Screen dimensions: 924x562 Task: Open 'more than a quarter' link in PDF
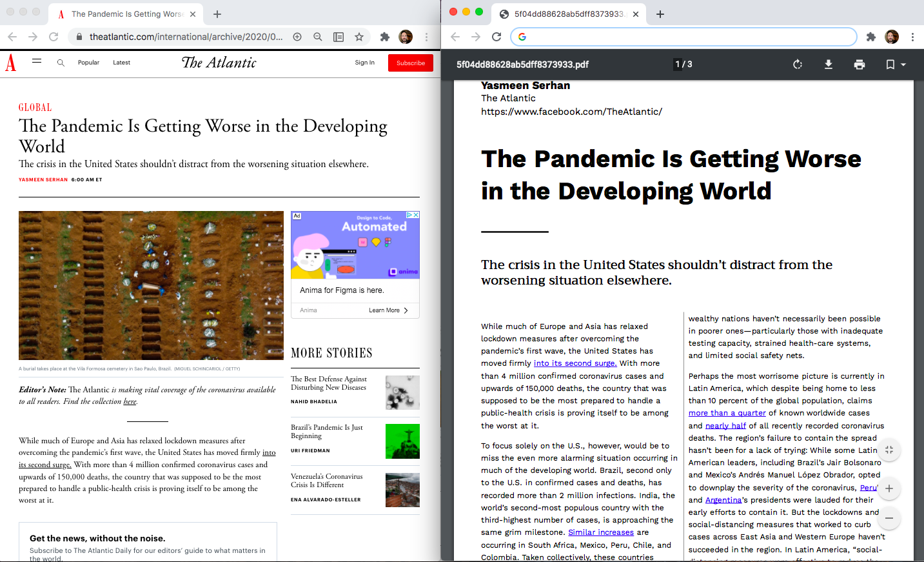coord(727,413)
